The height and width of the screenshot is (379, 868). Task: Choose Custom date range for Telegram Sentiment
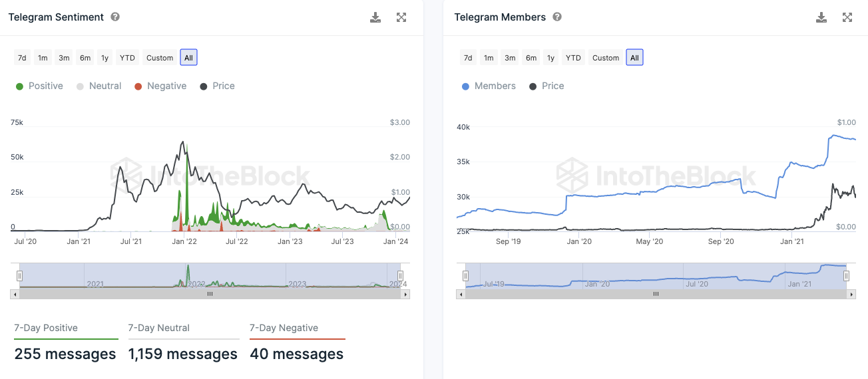(160, 58)
